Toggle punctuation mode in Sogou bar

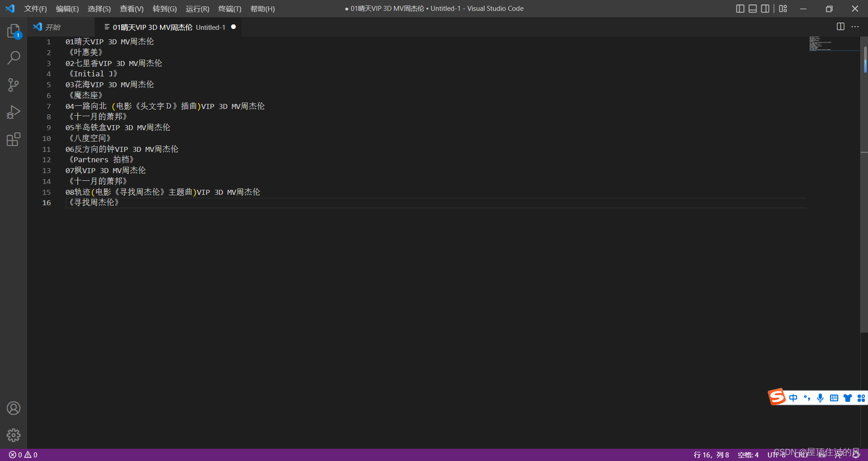point(807,398)
